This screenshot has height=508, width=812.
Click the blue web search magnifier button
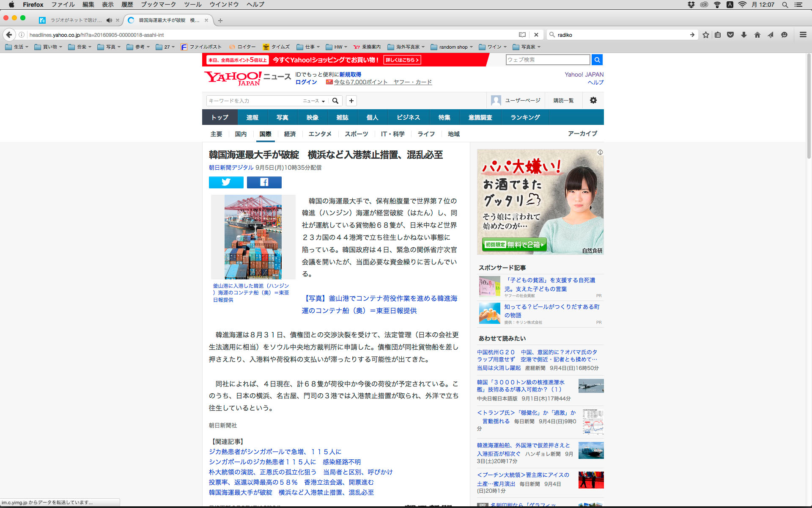[x=597, y=60]
